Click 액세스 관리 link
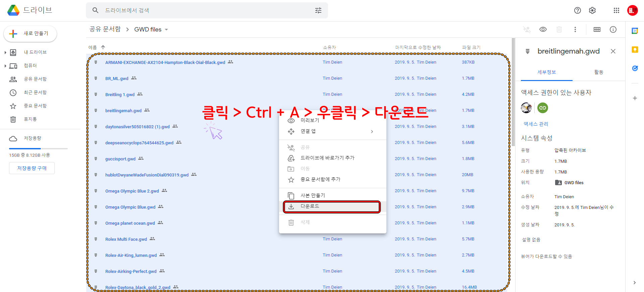This screenshot has width=644, height=292. click(x=536, y=124)
